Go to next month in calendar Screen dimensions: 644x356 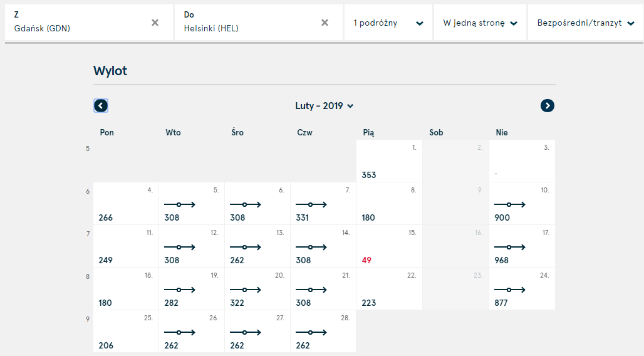[547, 106]
